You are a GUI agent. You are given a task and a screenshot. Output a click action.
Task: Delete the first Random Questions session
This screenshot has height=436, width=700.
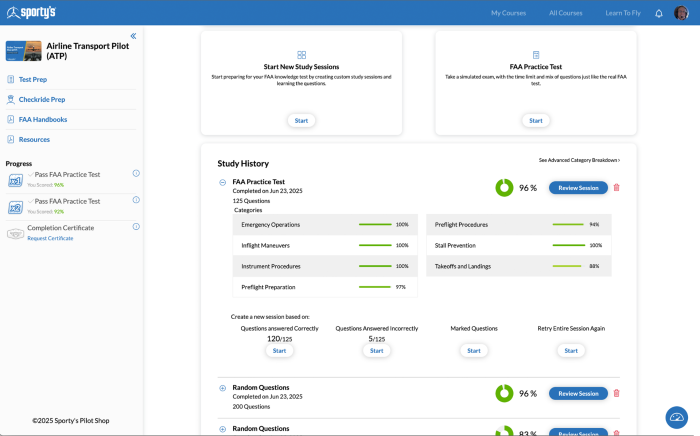pos(616,393)
